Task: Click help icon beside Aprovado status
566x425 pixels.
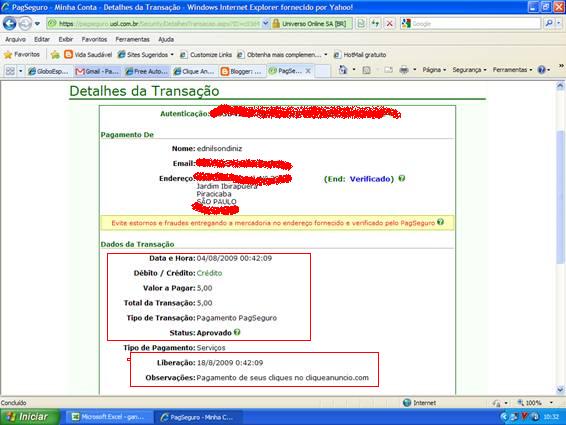Action: 237,332
